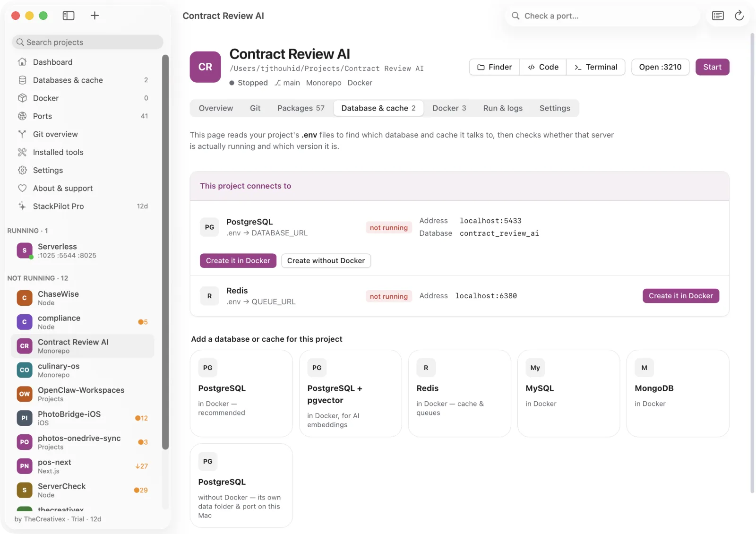Open the log list icon near refresh
Viewport: 756px width, 534px height.
pos(718,16)
